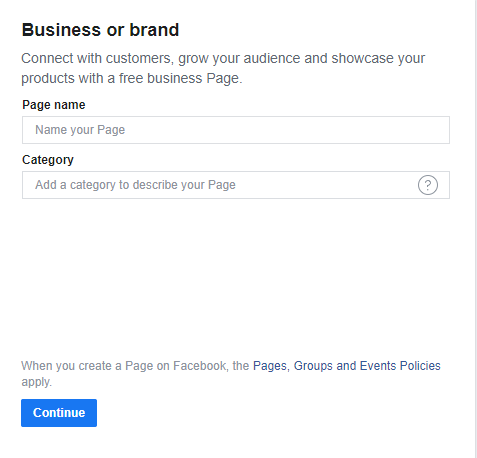The image size is (477, 458).
Task: Click the word 'Groups' in the policy link
Action: 313,366
